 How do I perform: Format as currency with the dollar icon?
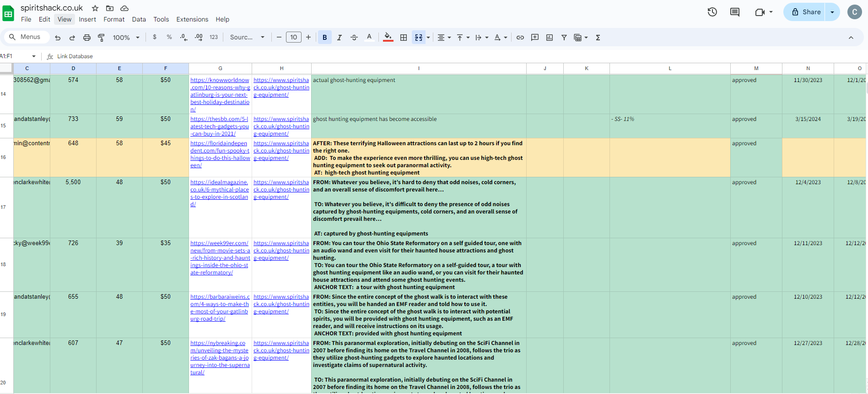tap(155, 37)
